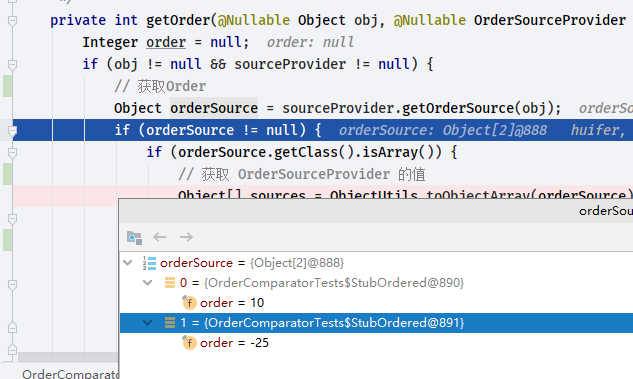Click the back arrow in the popup toolbar

[159, 237]
